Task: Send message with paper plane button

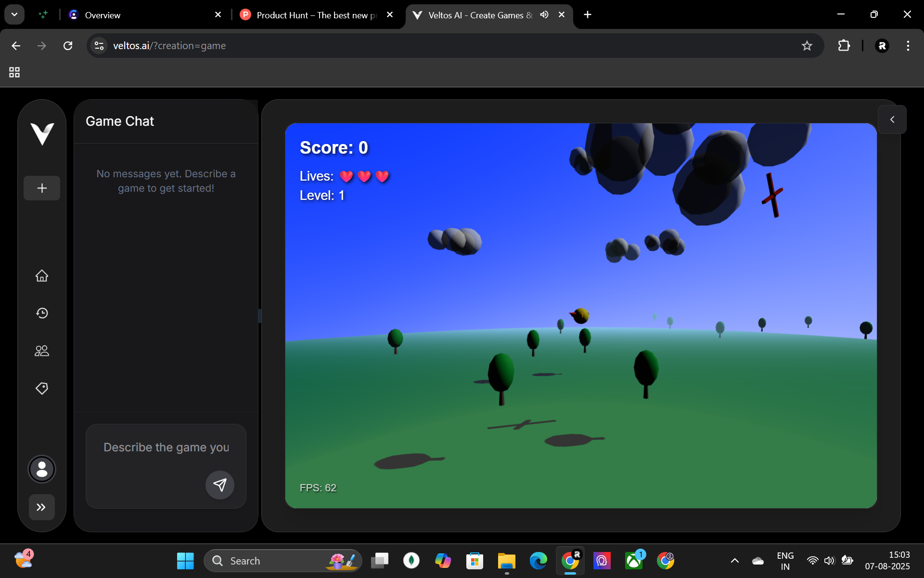Action: click(220, 485)
